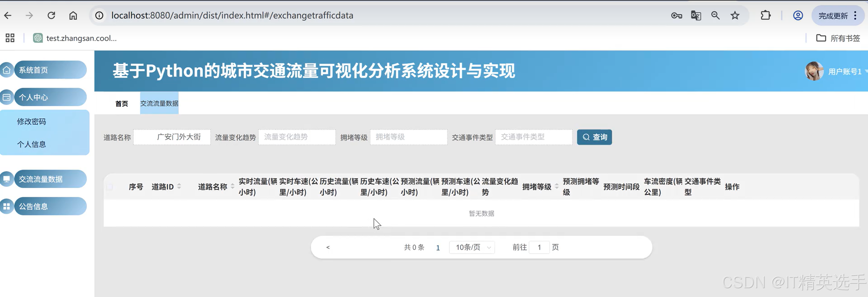
Task: Switch to the 首页 tab
Action: (121, 104)
